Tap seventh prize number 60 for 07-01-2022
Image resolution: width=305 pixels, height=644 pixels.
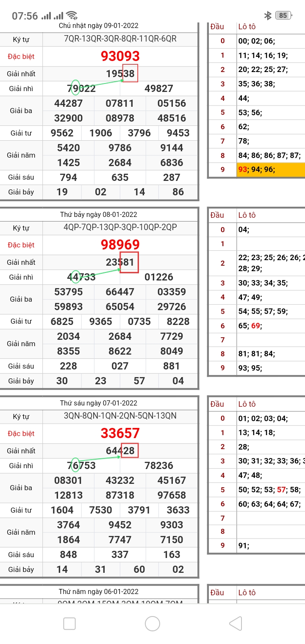(x=139, y=569)
